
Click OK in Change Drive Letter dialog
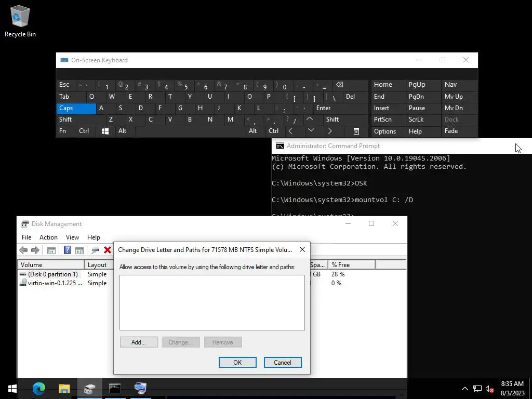tap(237, 362)
